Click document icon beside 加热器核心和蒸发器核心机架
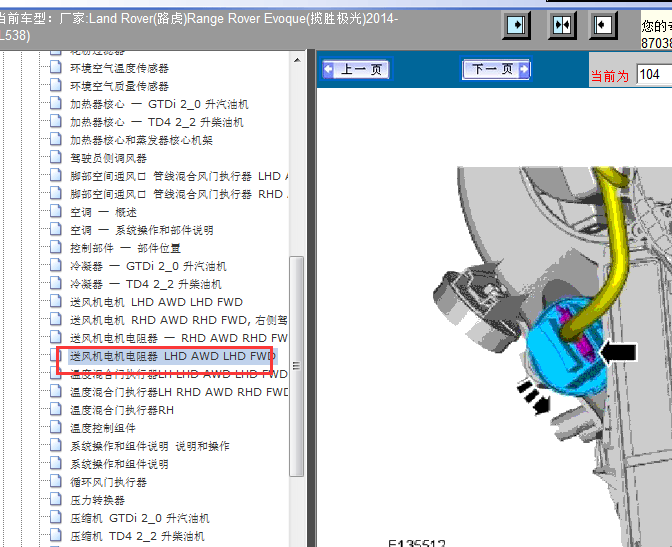 coord(56,139)
